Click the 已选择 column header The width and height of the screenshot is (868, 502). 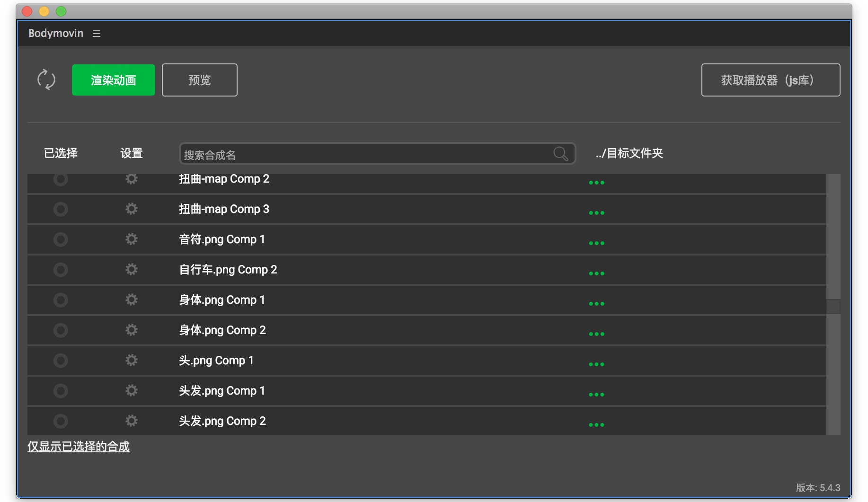pyautogui.click(x=61, y=153)
